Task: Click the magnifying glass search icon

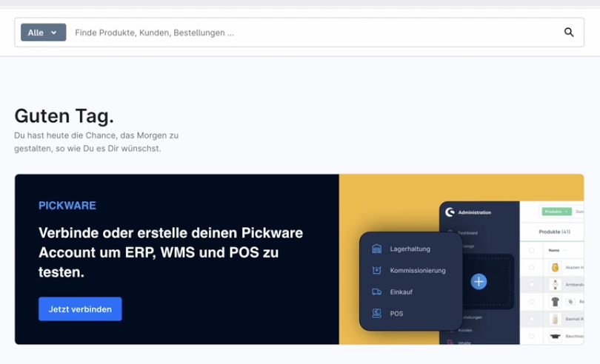Action: click(x=569, y=33)
